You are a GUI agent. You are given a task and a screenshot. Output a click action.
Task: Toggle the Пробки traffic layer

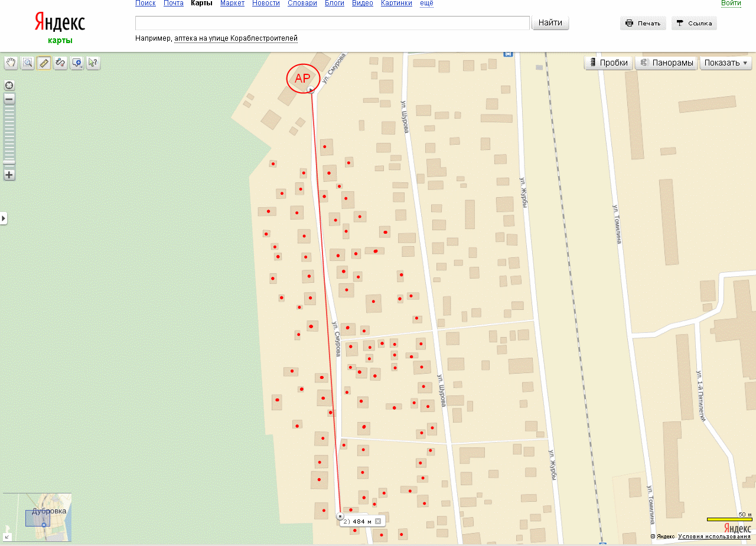click(608, 63)
